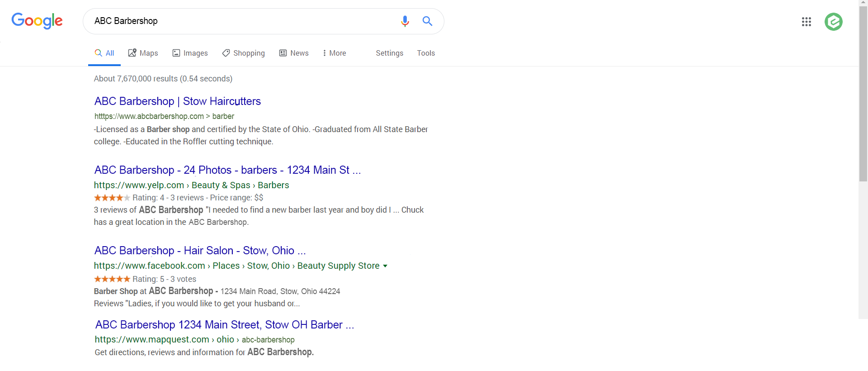Click the abcbarbershop.com URL breadcrumb
The width and height of the screenshot is (868, 371).
point(164,116)
